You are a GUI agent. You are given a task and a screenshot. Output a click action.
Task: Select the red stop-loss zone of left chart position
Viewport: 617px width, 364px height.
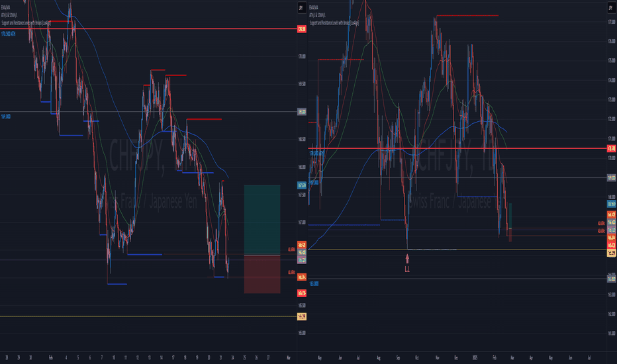[x=262, y=274]
